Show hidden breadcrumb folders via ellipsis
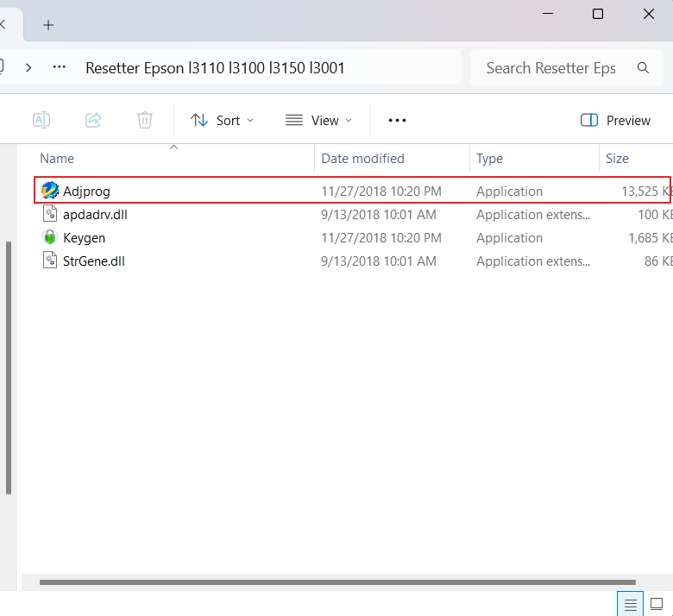The image size is (673, 616). pos(60,67)
